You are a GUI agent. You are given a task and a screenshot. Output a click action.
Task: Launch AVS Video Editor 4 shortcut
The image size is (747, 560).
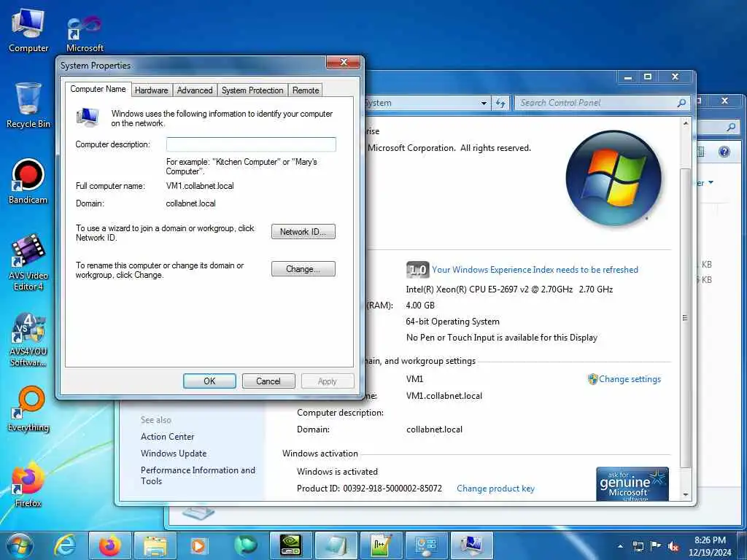(x=28, y=262)
